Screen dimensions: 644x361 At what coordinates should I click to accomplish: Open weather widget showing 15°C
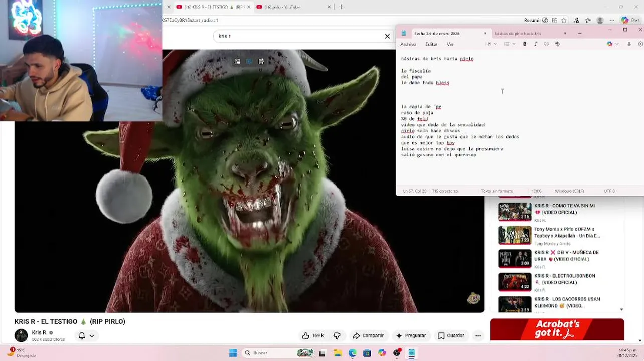pos(23,353)
